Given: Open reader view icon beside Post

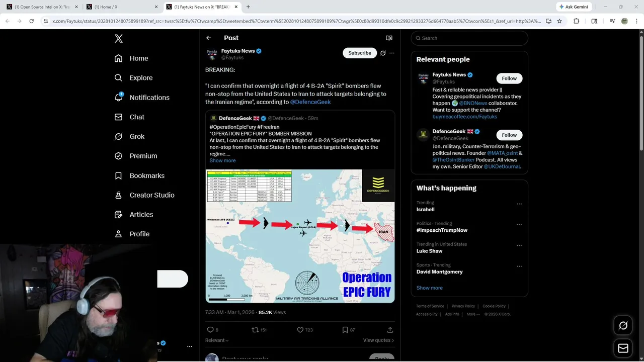Looking at the screenshot, I should (389, 38).
